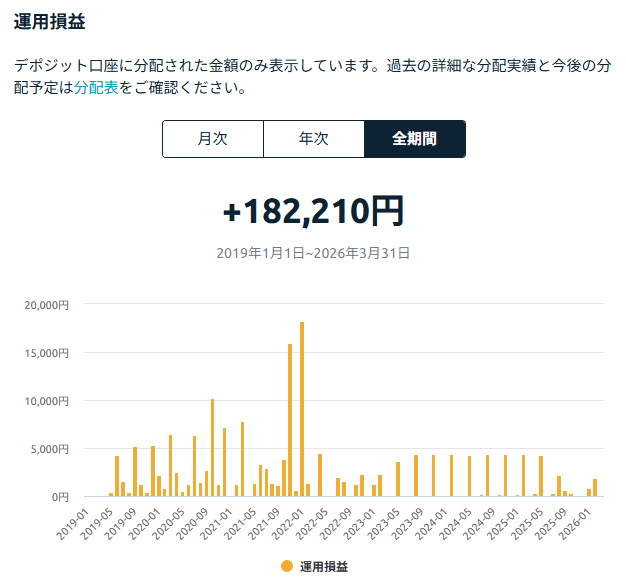
Task: Click the +182,210円 total amount
Action: [x=313, y=211]
